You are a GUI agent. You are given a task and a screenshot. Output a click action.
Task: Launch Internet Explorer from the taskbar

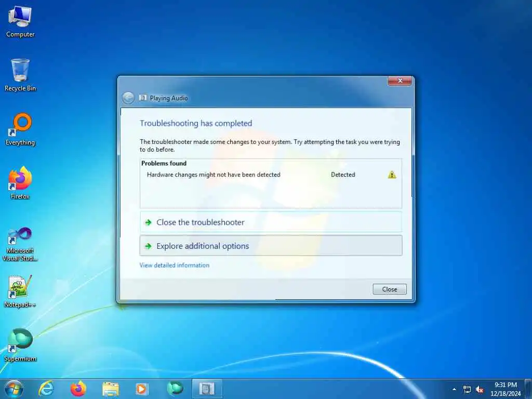(x=46, y=389)
